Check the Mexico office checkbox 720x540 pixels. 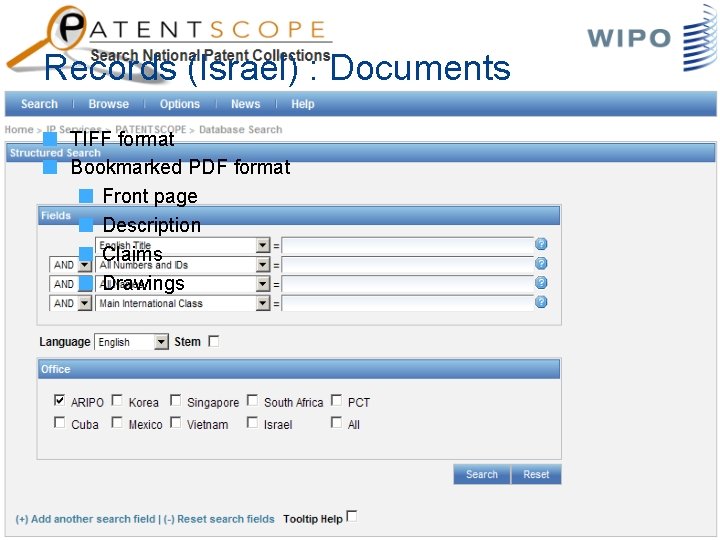pos(117,422)
